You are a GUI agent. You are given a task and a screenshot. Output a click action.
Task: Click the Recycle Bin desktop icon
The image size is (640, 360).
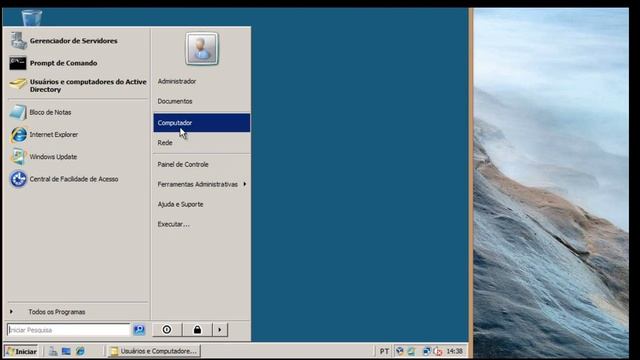(x=31, y=18)
